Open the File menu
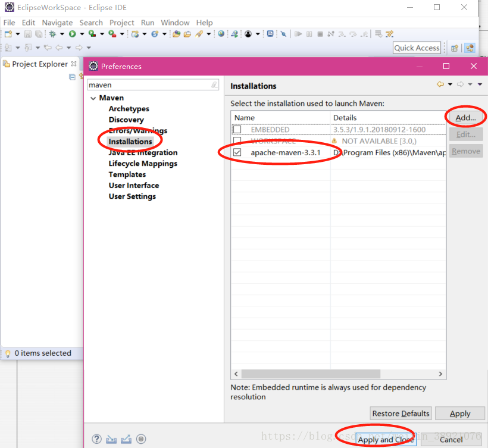The height and width of the screenshot is (448, 488). [10, 23]
